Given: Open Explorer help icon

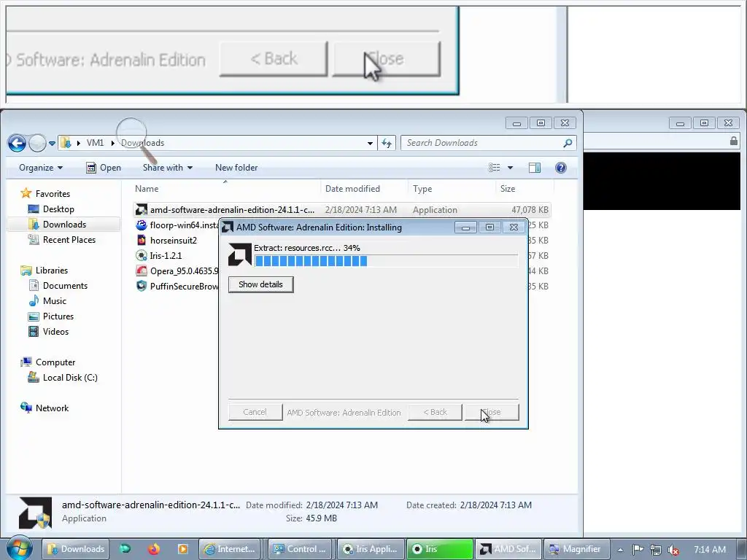Looking at the screenshot, I should 561,168.
